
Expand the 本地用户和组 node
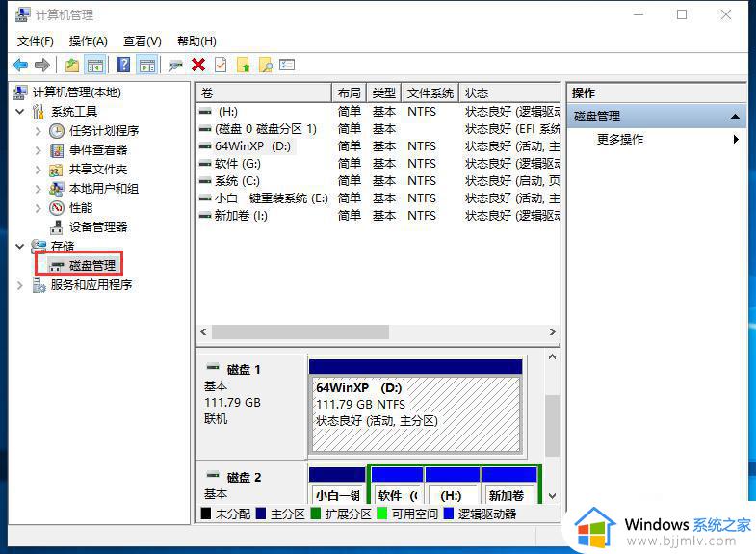tap(39, 189)
